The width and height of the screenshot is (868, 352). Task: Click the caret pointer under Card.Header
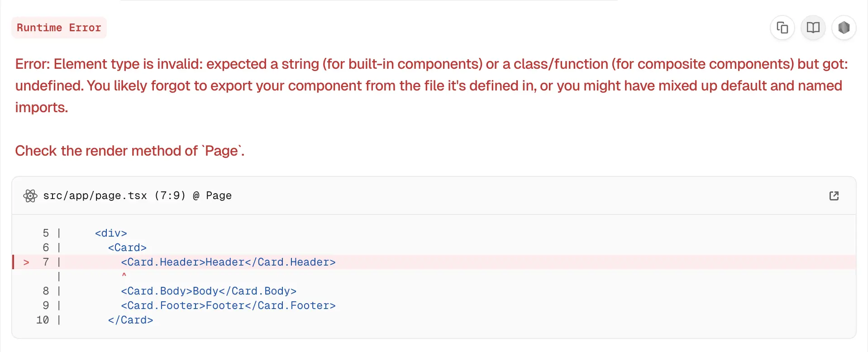(124, 275)
